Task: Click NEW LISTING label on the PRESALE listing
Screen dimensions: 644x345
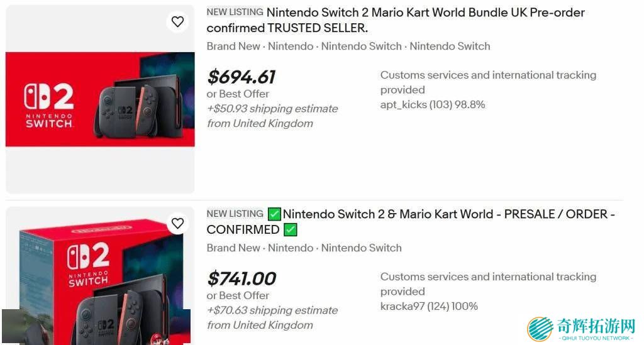Action: [235, 214]
